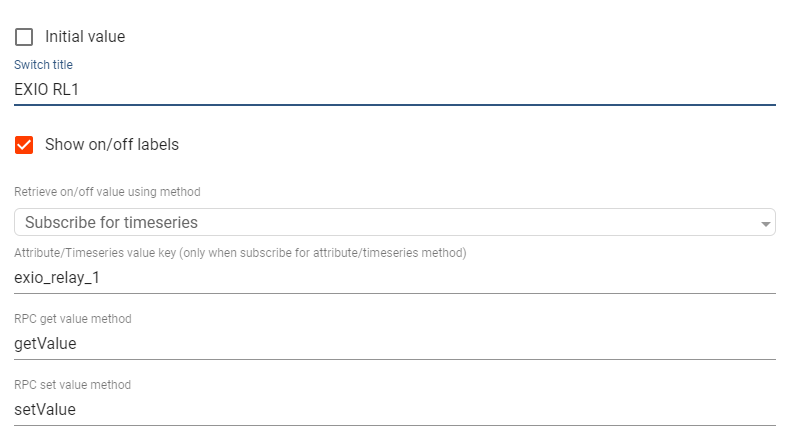Click the 'Subscribe for timeseries' selected text

click(x=111, y=222)
